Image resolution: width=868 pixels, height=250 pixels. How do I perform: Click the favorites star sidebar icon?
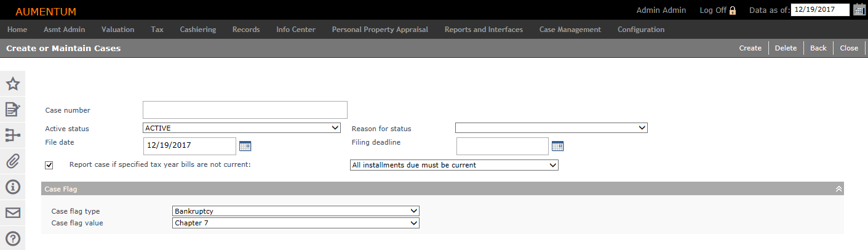(x=12, y=84)
